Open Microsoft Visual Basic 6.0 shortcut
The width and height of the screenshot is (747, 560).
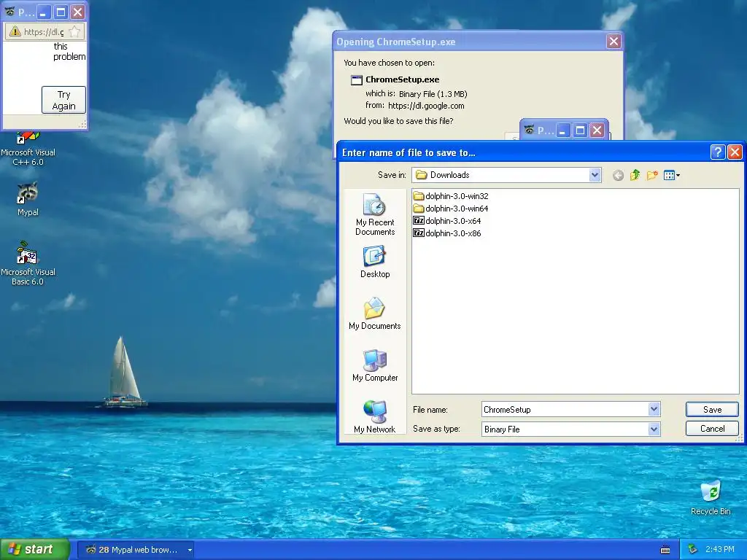(x=28, y=263)
